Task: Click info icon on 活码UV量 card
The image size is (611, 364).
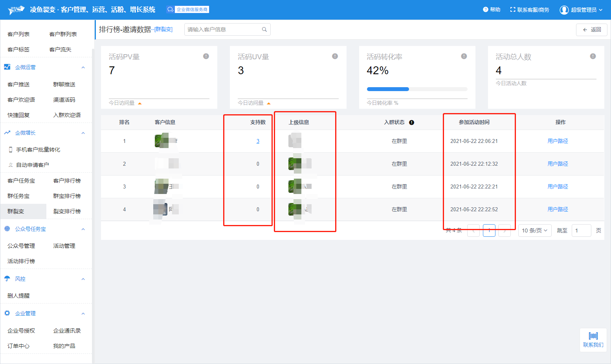Action: pyautogui.click(x=335, y=56)
